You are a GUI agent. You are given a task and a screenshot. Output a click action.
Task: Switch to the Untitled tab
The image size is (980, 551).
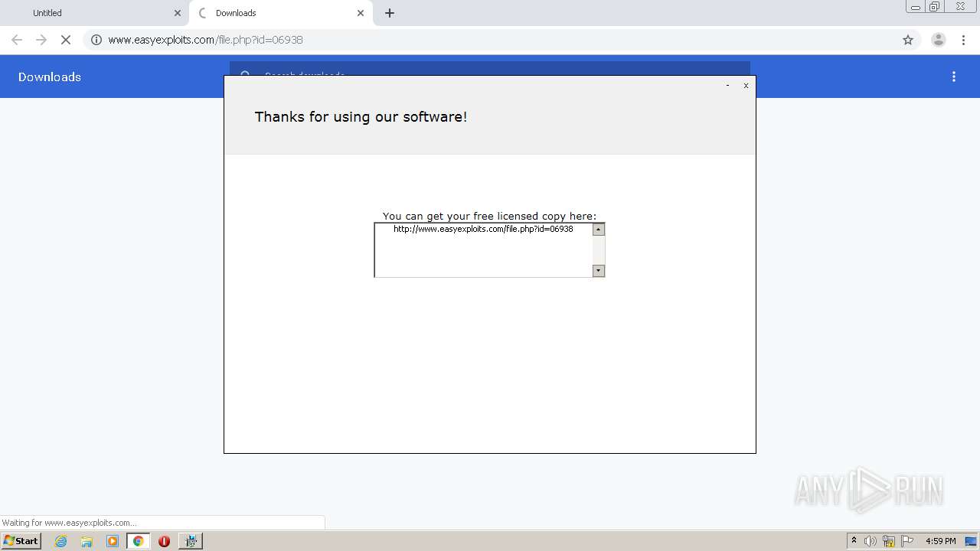point(94,13)
